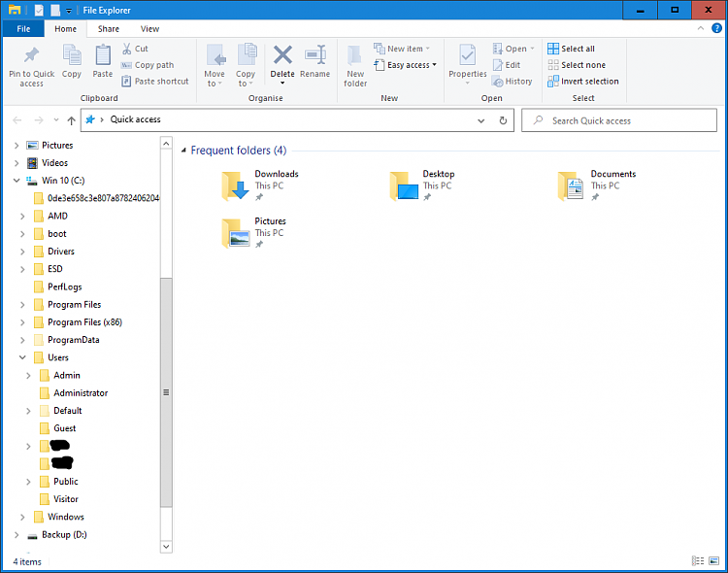Click Select all
This screenshot has height=573, width=728.
(571, 49)
